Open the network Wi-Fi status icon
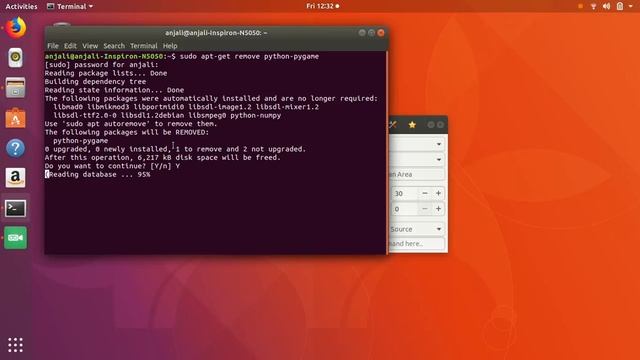Viewport: 640px width, 360px height. coord(593,6)
